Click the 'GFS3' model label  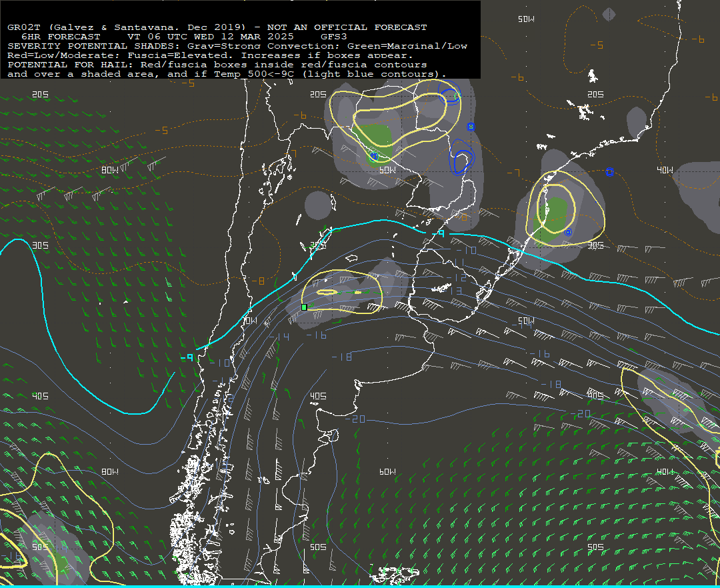334,36
